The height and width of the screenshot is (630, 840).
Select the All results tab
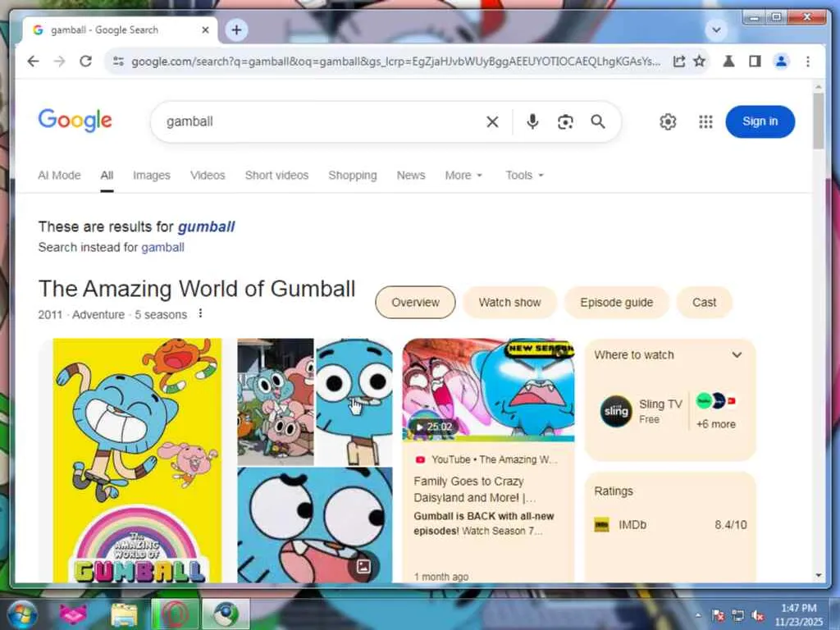[x=107, y=176]
